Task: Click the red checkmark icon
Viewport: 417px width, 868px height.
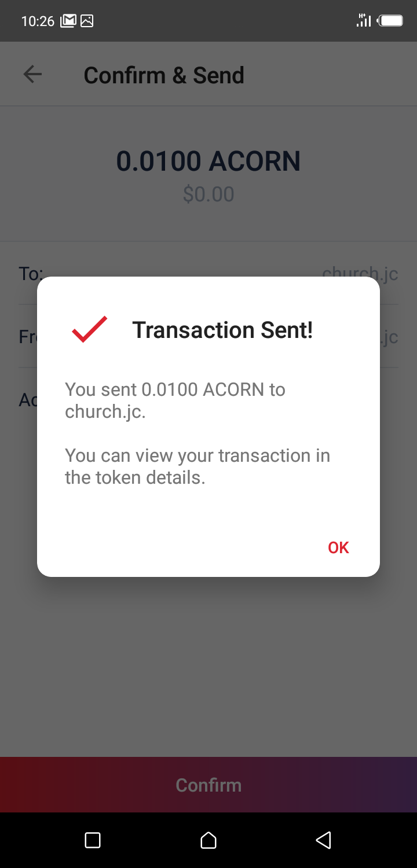Action: [89, 330]
